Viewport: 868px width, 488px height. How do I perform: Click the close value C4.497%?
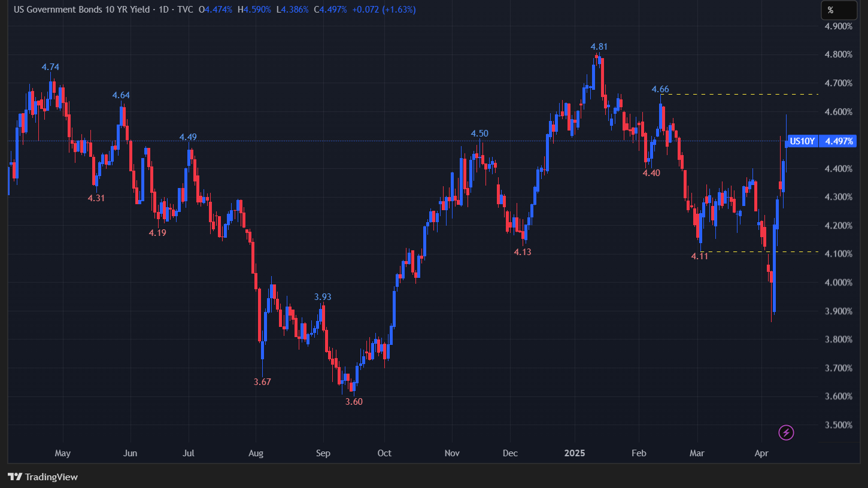(x=330, y=10)
